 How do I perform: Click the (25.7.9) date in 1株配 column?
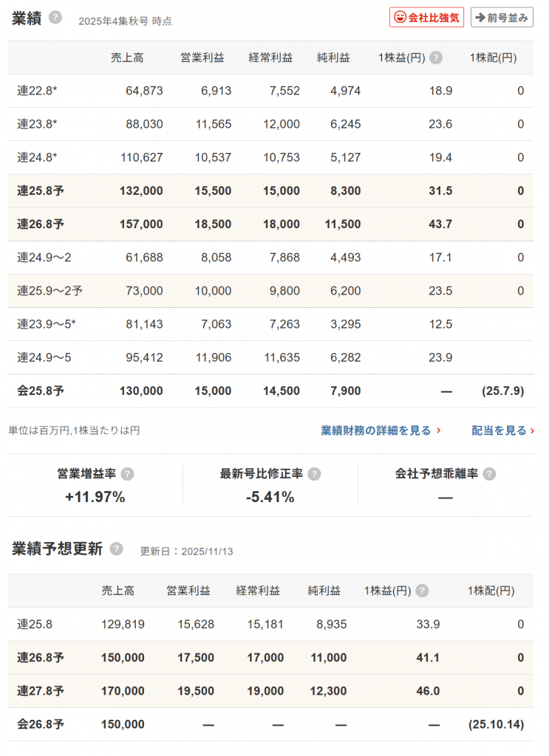502,391
